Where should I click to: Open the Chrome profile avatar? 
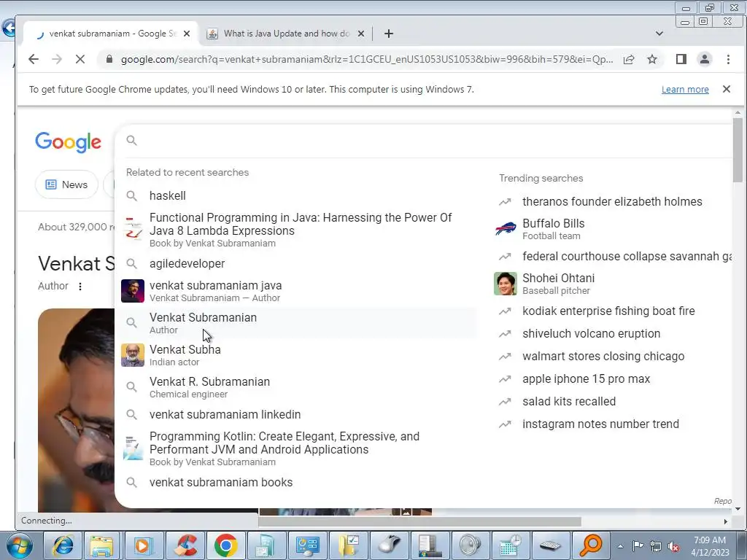pos(705,59)
